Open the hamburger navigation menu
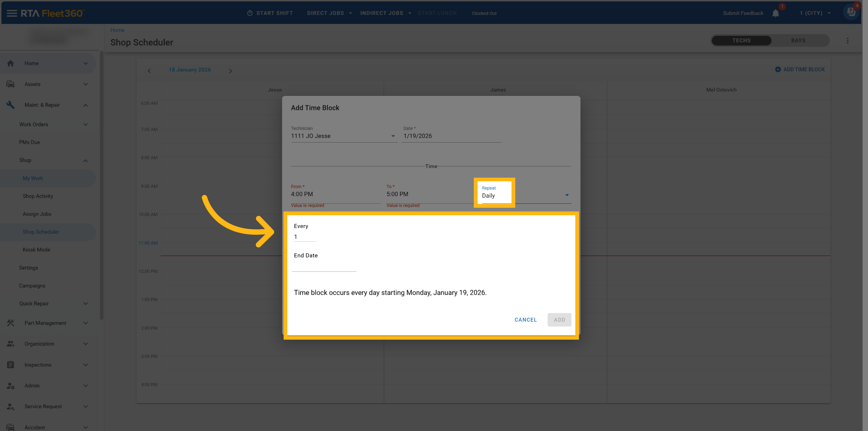Screen dimensions: 868x431 [12, 13]
